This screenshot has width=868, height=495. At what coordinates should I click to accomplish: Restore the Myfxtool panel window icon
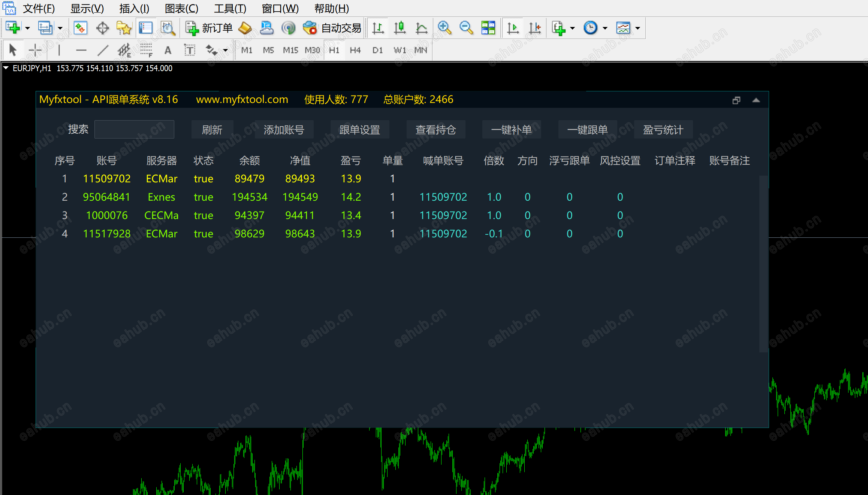736,100
